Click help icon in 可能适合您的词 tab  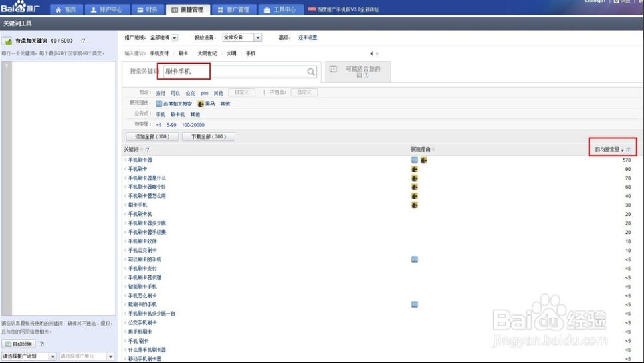pyautogui.click(x=366, y=76)
